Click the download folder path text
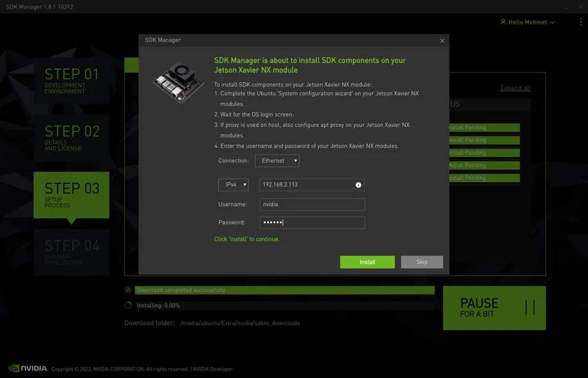The image size is (588, 378). (240, 323)
